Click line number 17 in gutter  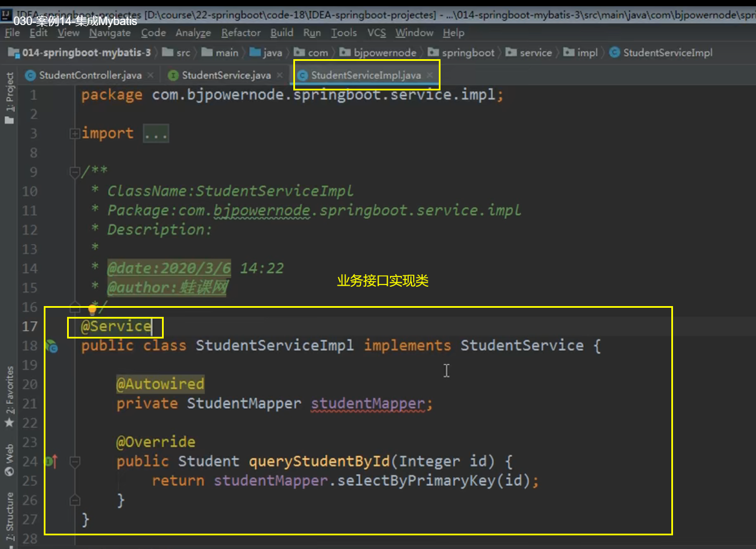[x=30, y=326]
